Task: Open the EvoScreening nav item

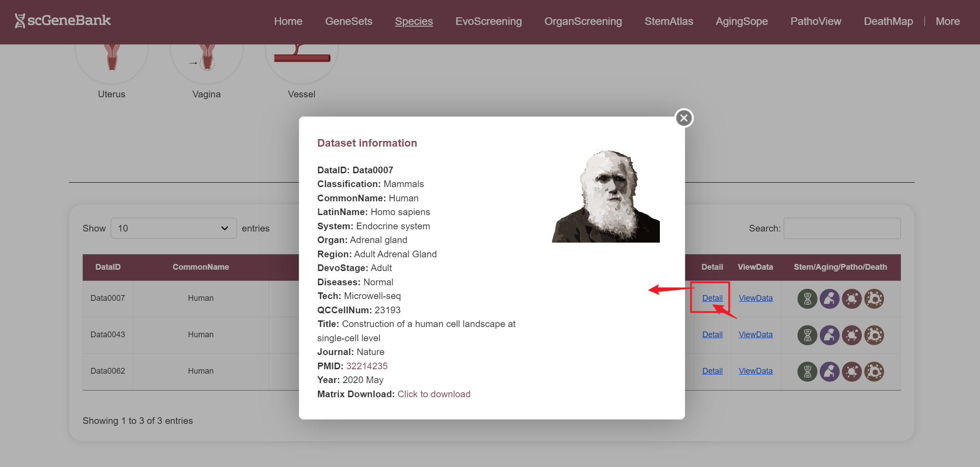Action: (x=488, y=21)
